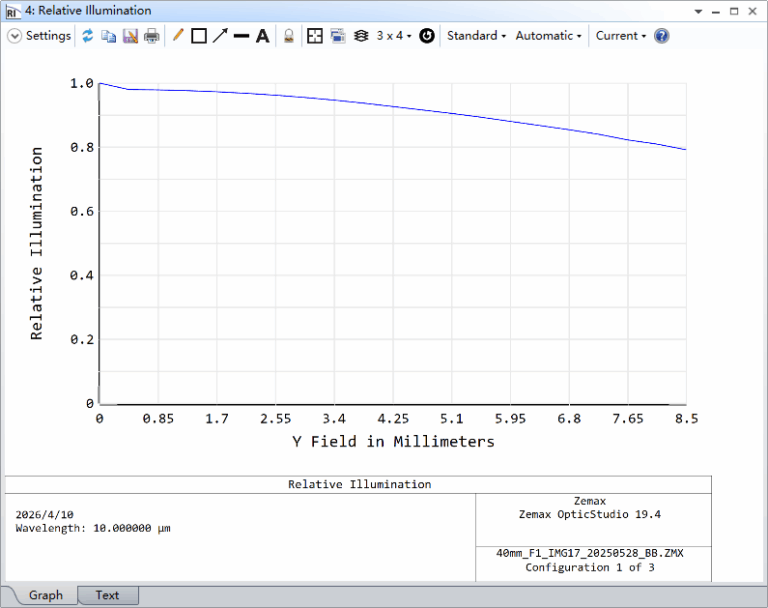The width and height of the screenshot is (768, 608).
Task: Open the Current configuration dropdown
Action: coord(620,36)
